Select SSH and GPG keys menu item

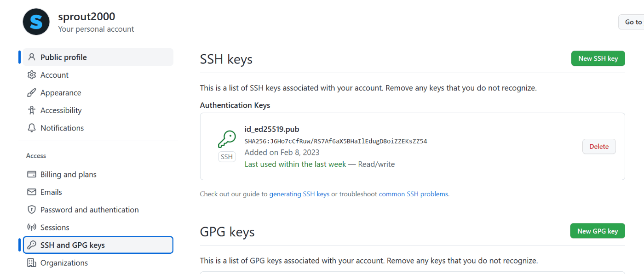pyautogui.click(x=73, y=245)
